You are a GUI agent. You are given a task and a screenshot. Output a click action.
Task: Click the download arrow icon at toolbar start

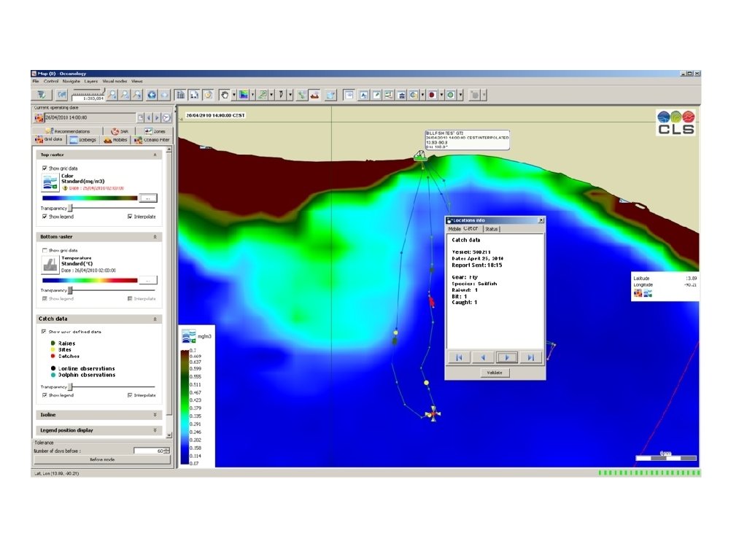coord(42,95)
